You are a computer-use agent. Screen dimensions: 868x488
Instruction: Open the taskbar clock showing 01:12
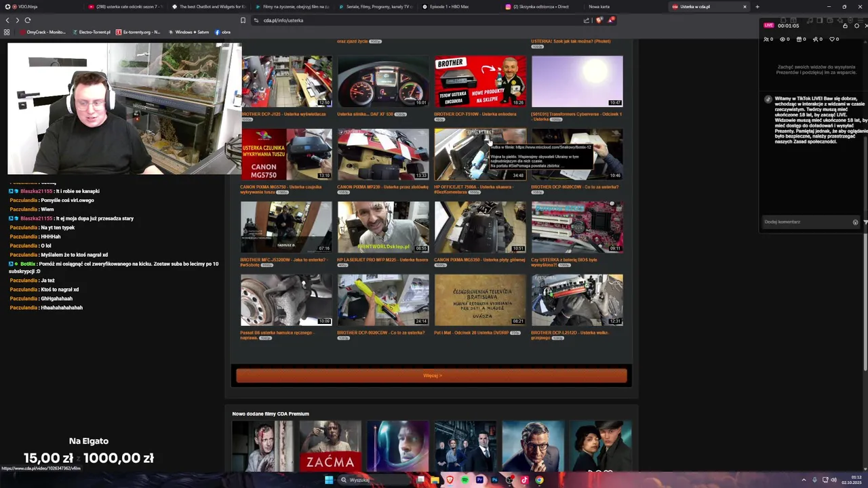[x=852, y=480]
